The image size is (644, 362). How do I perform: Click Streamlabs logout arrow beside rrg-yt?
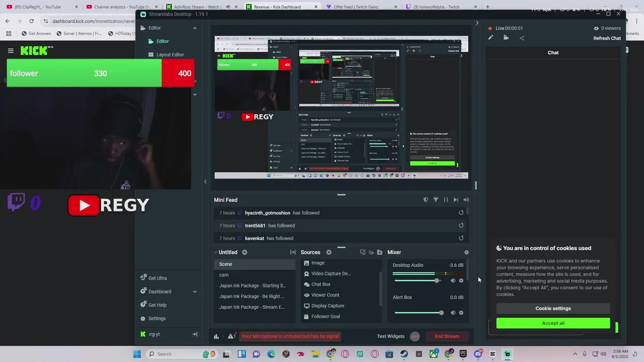point(195,334)
